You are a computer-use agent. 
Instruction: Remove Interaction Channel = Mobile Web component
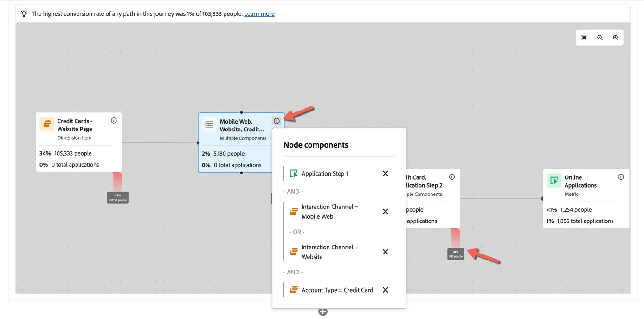coord(386,211)
